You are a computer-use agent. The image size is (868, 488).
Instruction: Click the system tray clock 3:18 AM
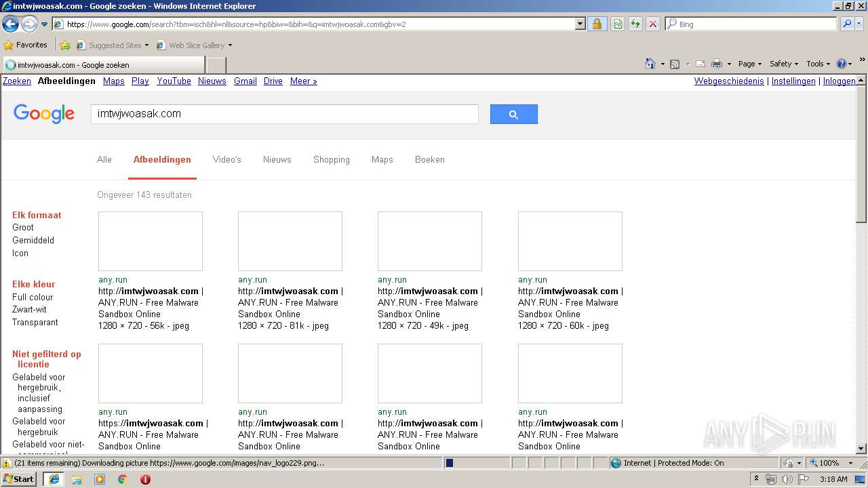tap(833, 479)
